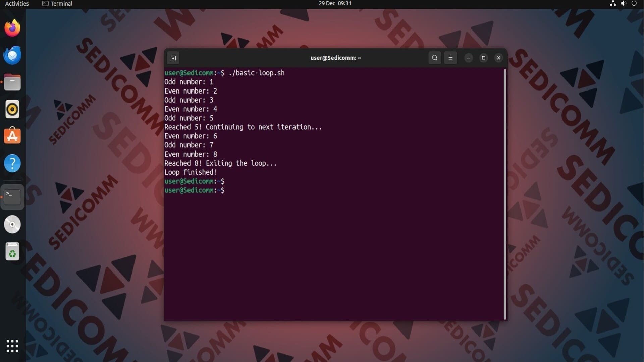The height and width of the screenshot is (362, 644).
Task: Click the terminal search icon
Action: [434, 58]
